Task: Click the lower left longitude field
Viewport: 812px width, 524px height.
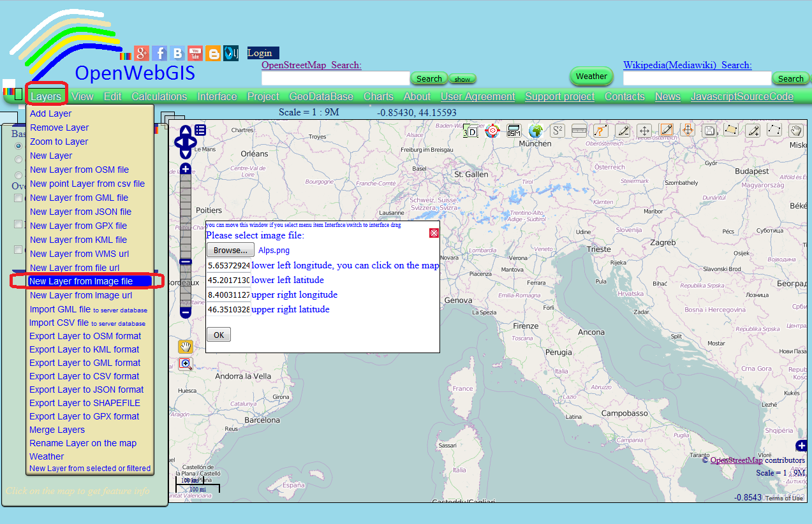Action: (x=228, y=265)
